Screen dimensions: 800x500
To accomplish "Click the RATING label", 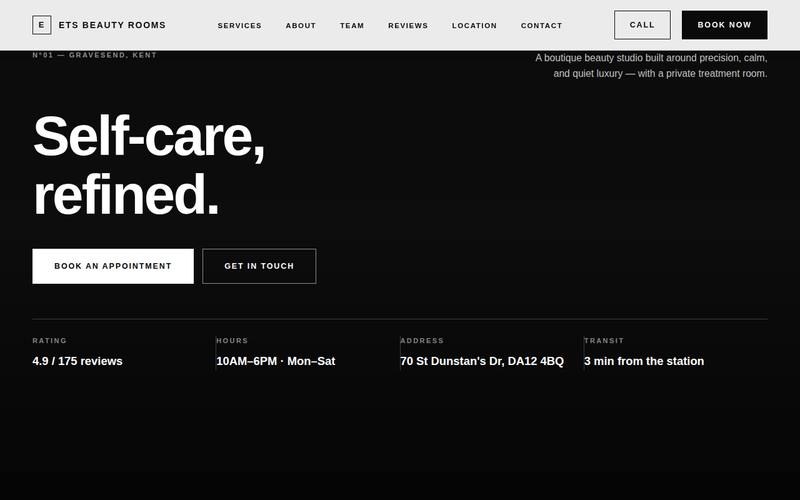I will point(49,340).
